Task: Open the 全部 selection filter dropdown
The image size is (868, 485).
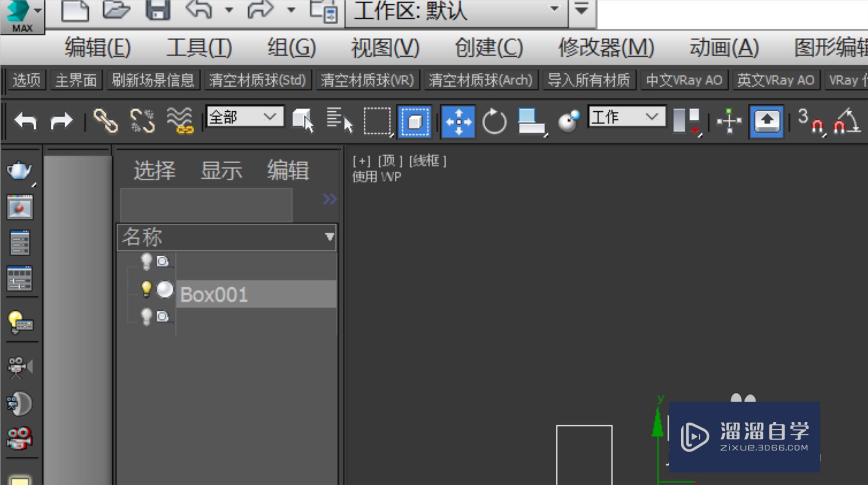Action: [245, 117]
